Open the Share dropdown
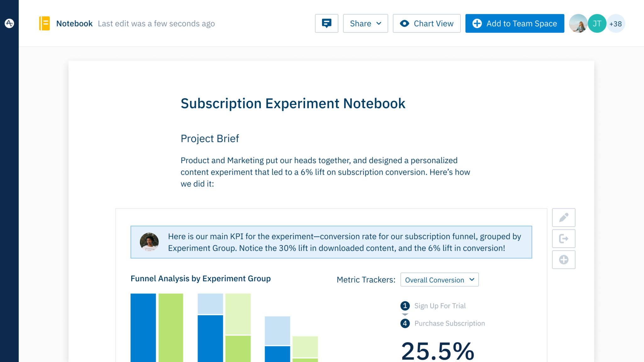 click(365, 24)
